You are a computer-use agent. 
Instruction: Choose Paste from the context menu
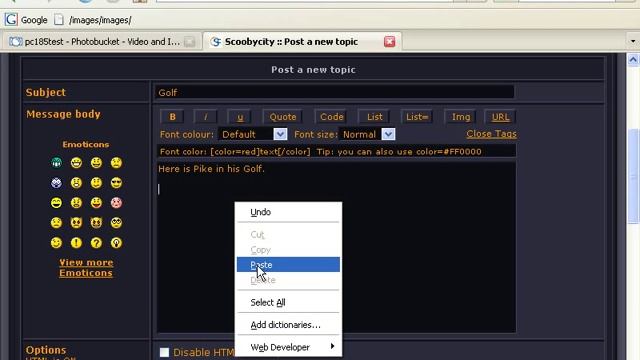288,264
